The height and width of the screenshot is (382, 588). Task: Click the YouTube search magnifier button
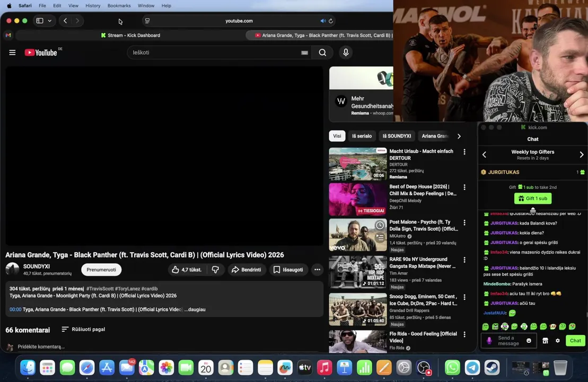click(x=322, y=53)
